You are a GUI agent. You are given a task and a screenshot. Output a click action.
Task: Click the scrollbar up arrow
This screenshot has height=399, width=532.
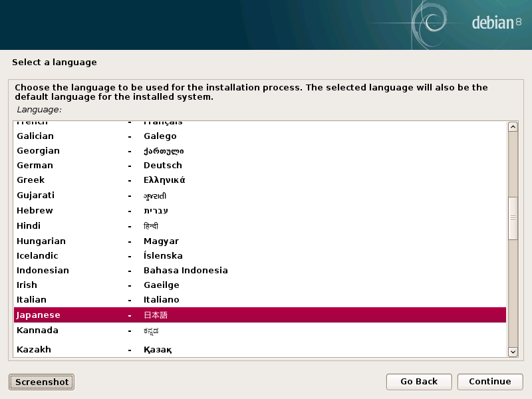point(513,126)
